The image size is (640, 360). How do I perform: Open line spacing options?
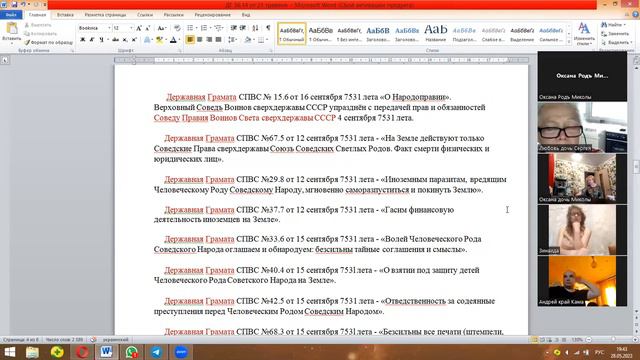[232, 40]
